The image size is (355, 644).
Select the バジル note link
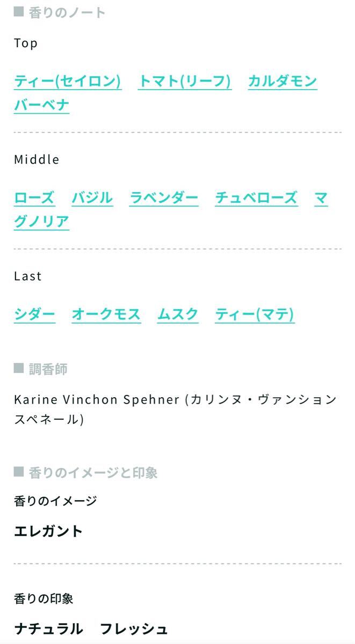92,198
